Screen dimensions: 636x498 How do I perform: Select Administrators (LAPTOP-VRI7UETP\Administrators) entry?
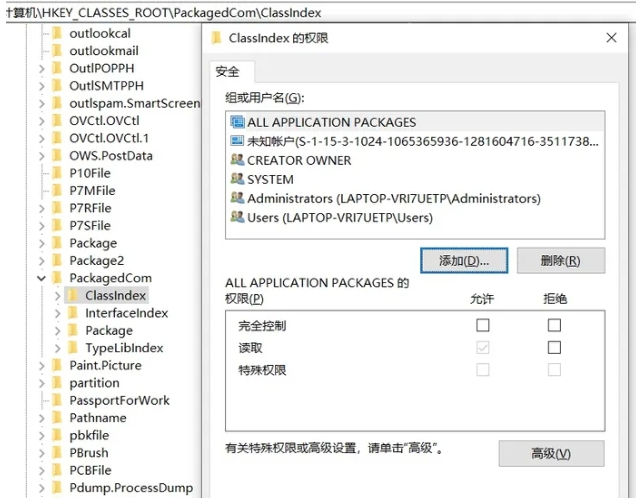[415, 198]
